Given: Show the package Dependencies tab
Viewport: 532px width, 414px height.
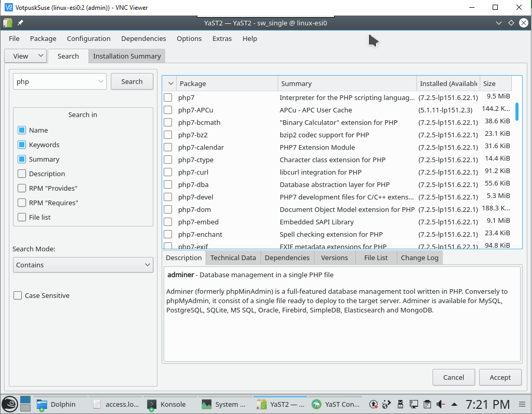Looking at the screenshot, I should pos(287,258).
